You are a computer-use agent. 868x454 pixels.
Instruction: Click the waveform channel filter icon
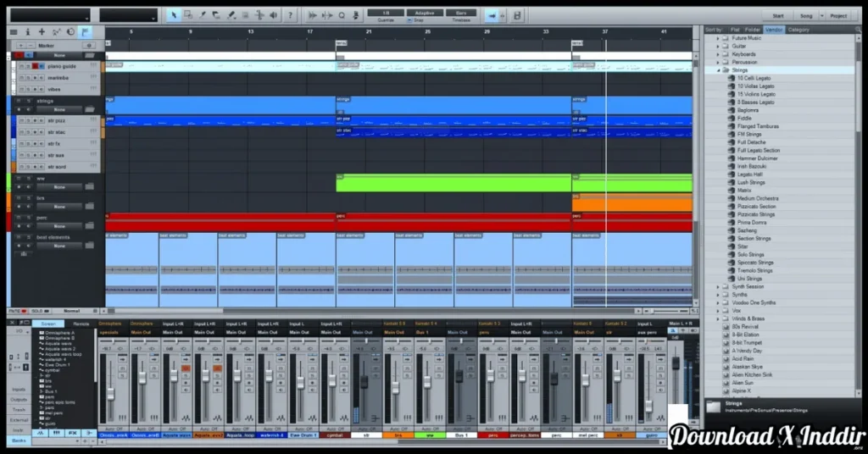[41, 433]
